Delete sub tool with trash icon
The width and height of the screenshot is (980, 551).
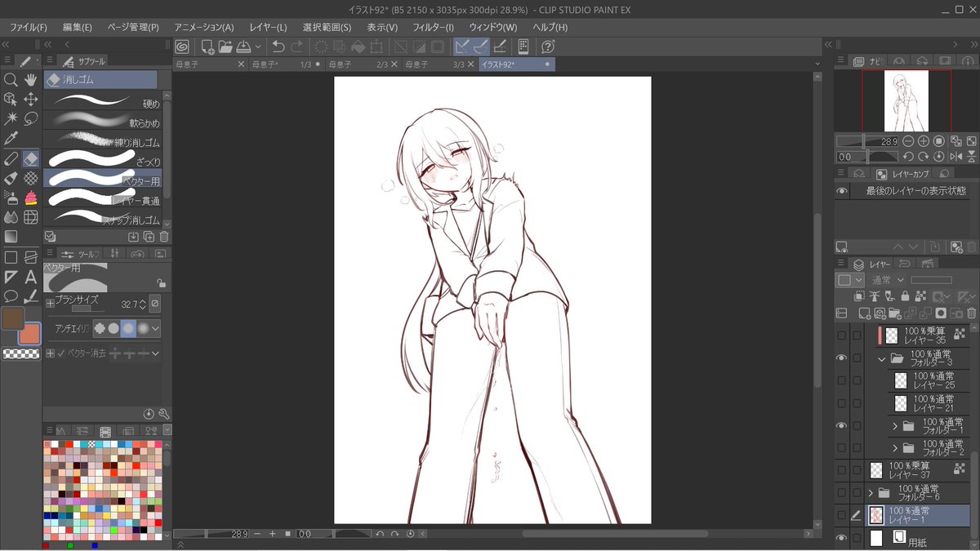pos(163,237)
